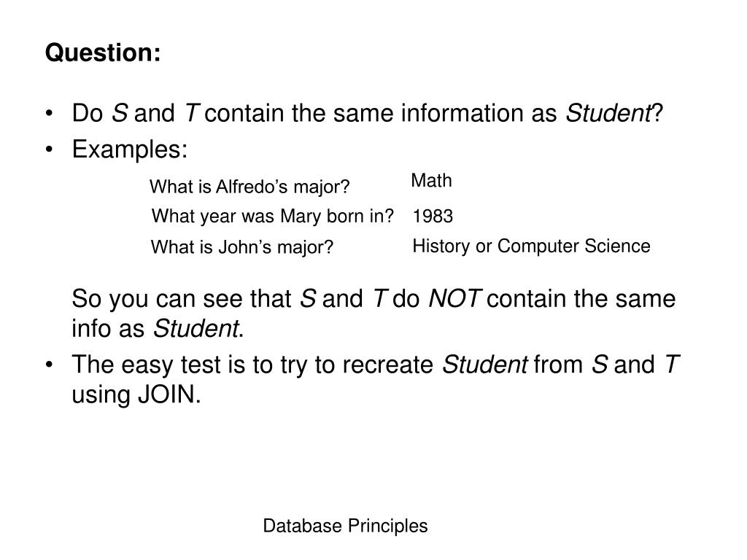Click the italic 'Student?' in first bullet
The image size is (747, 560).
coord(614,113)
